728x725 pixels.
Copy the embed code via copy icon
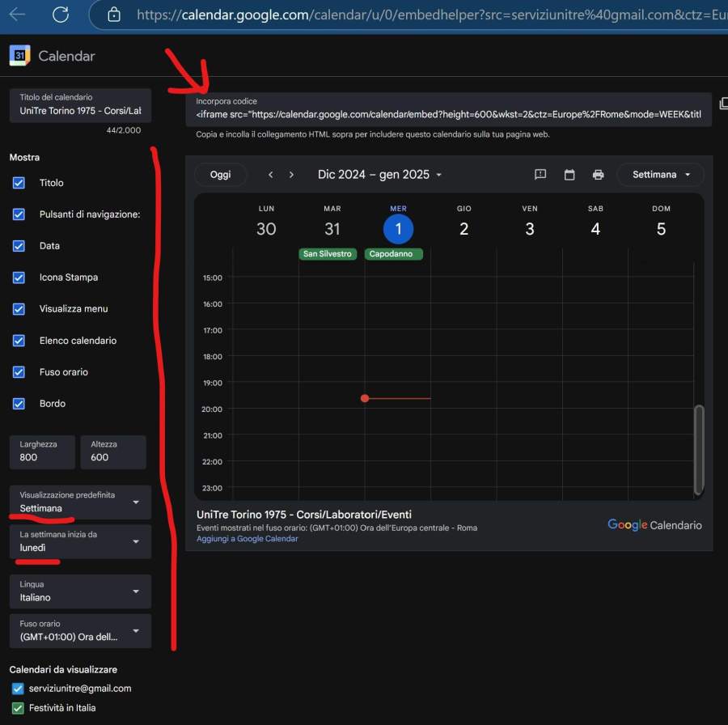point(722,104)
